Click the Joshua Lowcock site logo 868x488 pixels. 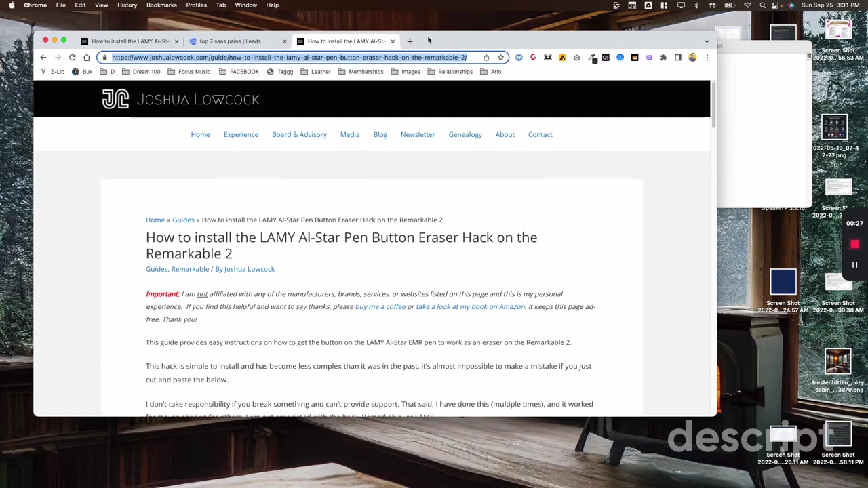pos(180,99)
